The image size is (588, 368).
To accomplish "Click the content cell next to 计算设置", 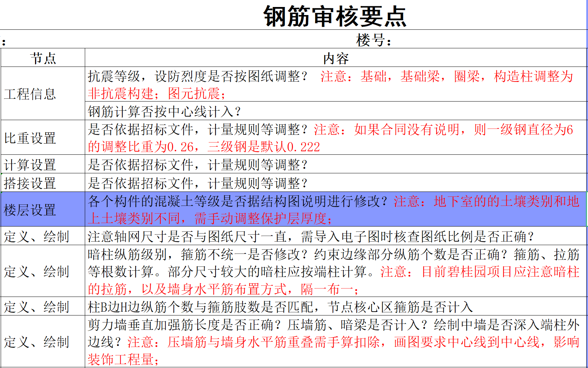I will (336, 164).
